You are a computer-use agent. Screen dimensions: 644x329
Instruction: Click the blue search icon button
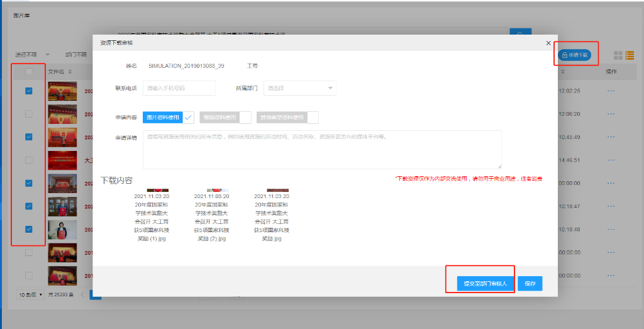coord(520,35)
